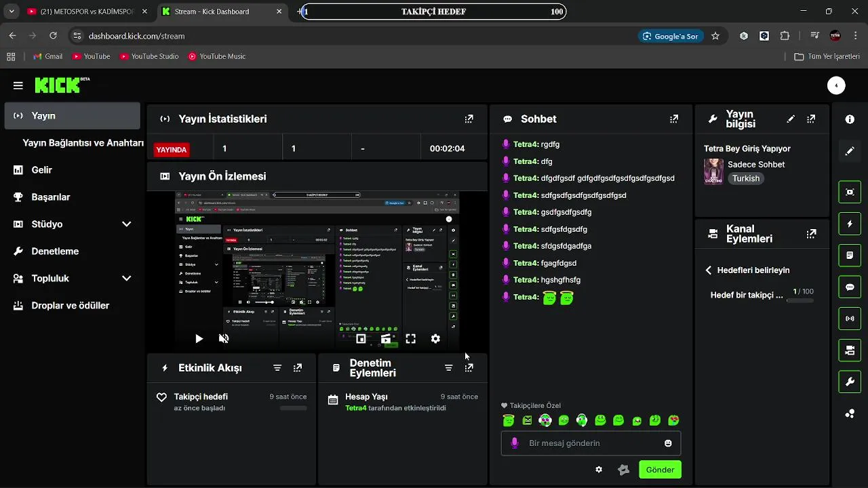The width and height of the screenshot is (868, 488).
Task: Open the profile avatar menu
Action: pos(836,85)
